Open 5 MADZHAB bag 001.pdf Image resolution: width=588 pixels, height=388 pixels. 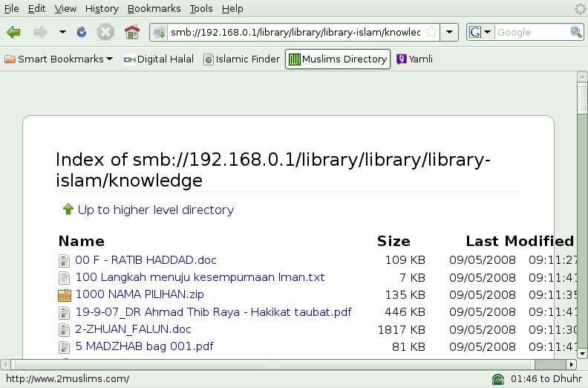tap(144, 346)
